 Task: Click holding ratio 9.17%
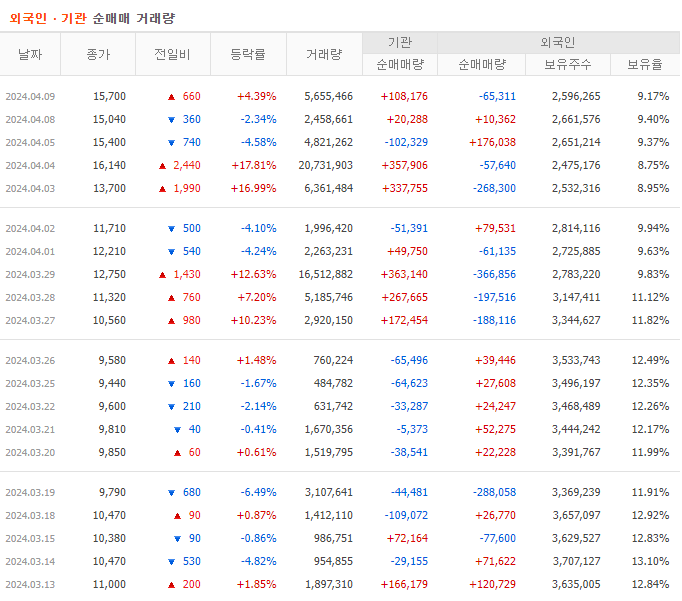tap(653, 96)
